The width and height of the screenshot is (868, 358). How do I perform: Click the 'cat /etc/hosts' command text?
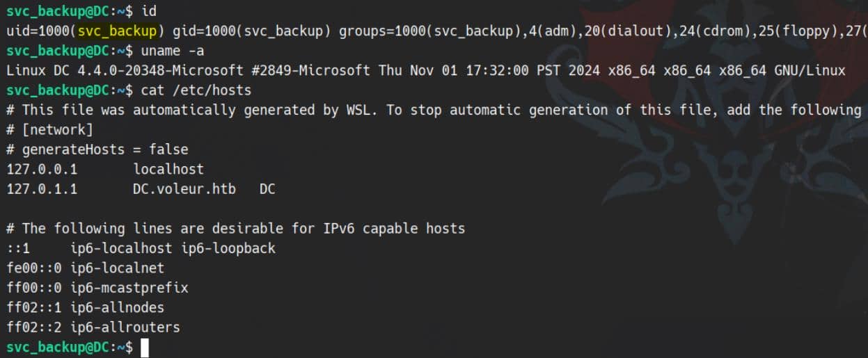coord(196,90)
